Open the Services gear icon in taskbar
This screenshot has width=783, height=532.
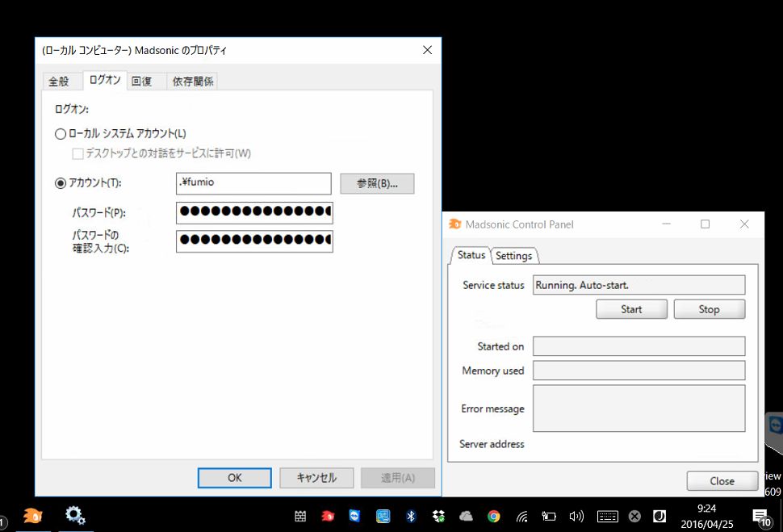tap(75, 515)
